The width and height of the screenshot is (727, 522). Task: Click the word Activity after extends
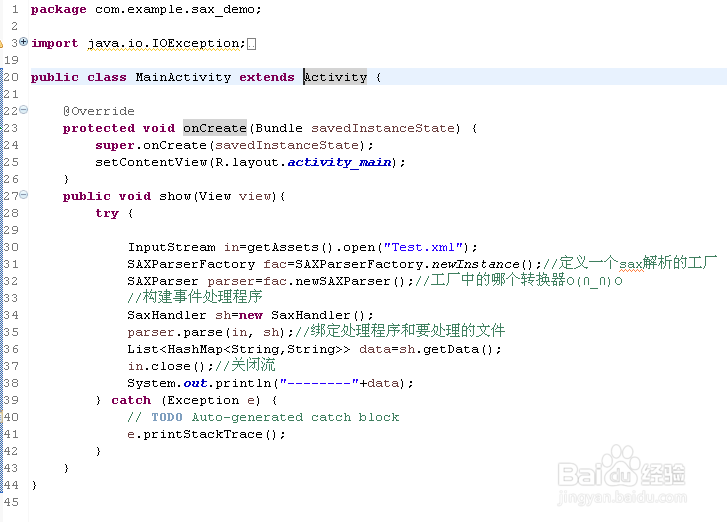(335, 77)
